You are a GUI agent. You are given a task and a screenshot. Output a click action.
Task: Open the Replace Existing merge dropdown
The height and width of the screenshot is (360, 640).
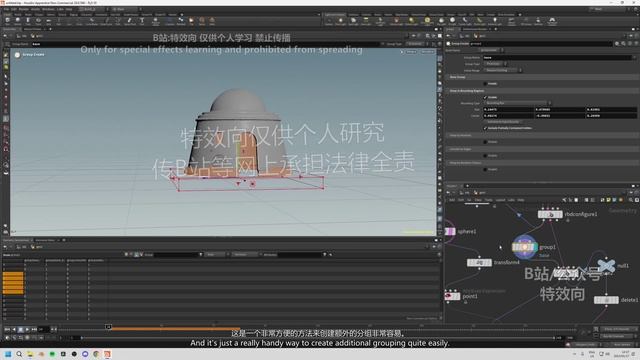502,70
